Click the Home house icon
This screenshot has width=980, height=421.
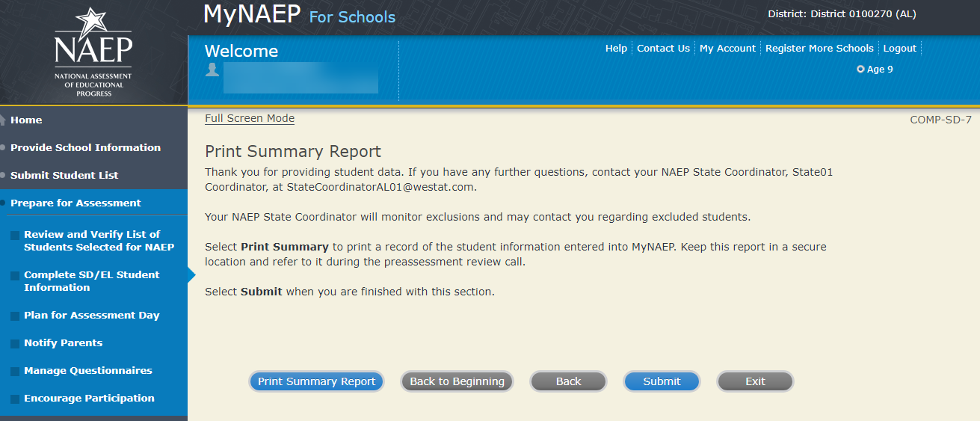pyautogui.click(x=3, y=120)
